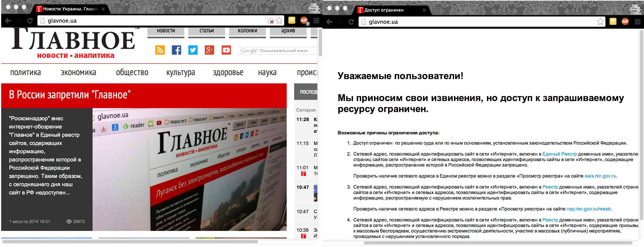
Task: Click the 'последние' news panel header
Action: click(306, 92)
